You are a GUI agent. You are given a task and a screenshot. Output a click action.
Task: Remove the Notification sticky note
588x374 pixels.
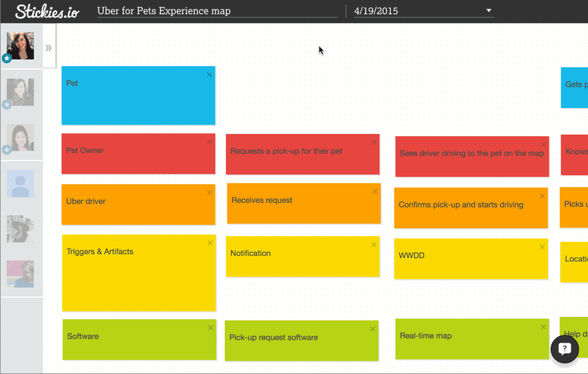pyautogui.click(x=374, y=245)
